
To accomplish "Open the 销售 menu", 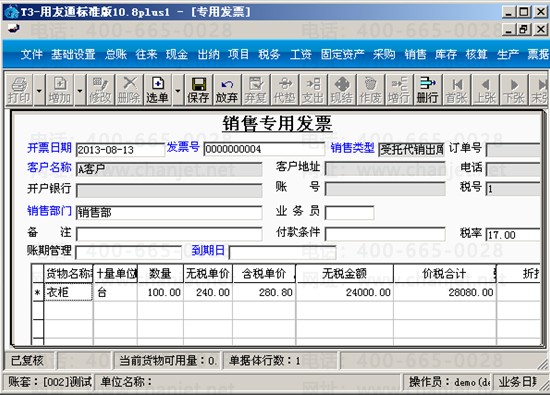I will [415, 54].
